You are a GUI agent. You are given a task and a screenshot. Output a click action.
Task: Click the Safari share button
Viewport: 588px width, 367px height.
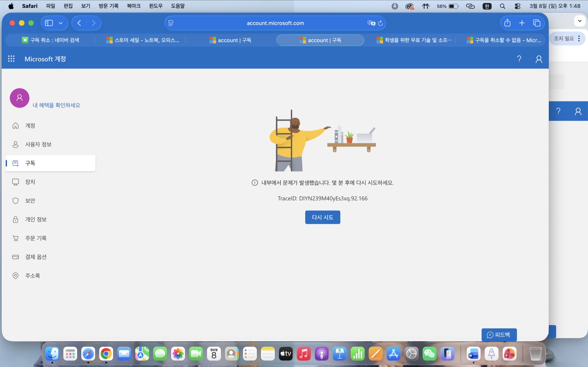tap(507, 23)
